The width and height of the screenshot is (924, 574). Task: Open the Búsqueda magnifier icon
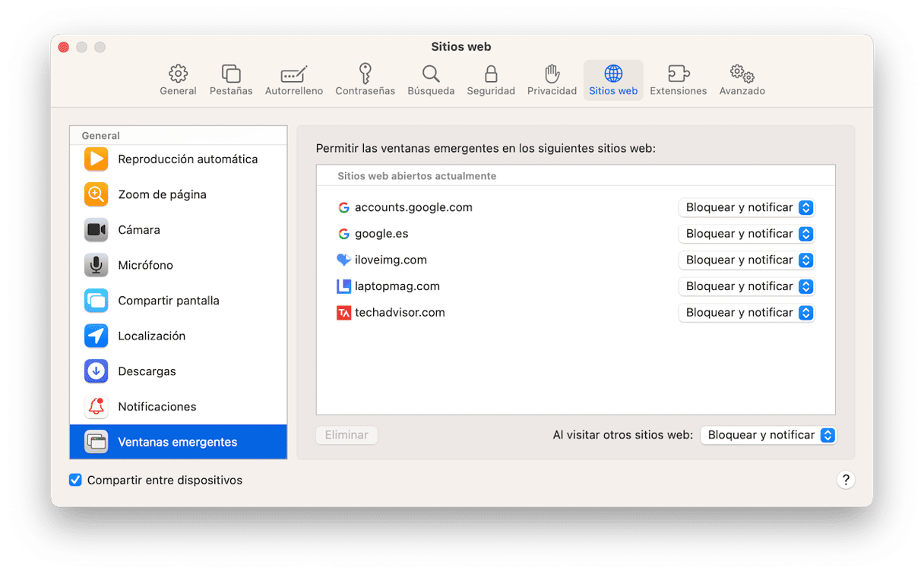point(431,74)
